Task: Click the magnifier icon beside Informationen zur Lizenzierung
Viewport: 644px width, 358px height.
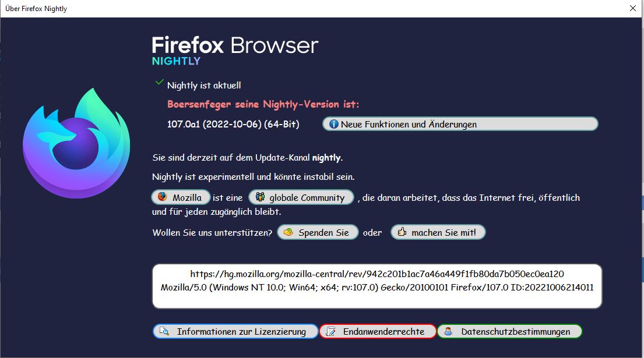Action: click(164, 331)
